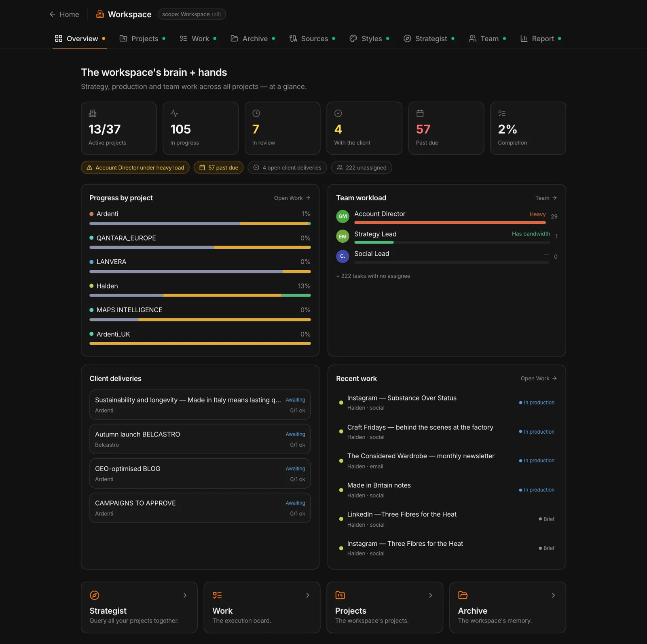Click the Past due calendar icon

pos(420,113)
